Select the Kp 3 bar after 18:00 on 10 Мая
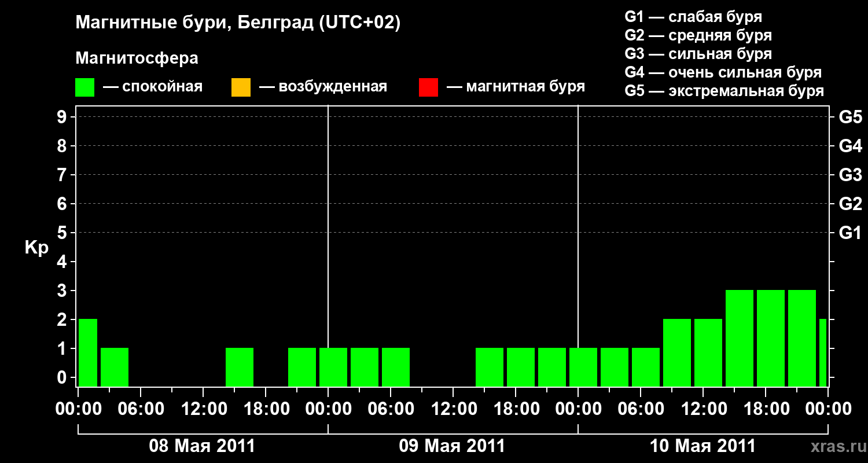 (x=771, y=338)
